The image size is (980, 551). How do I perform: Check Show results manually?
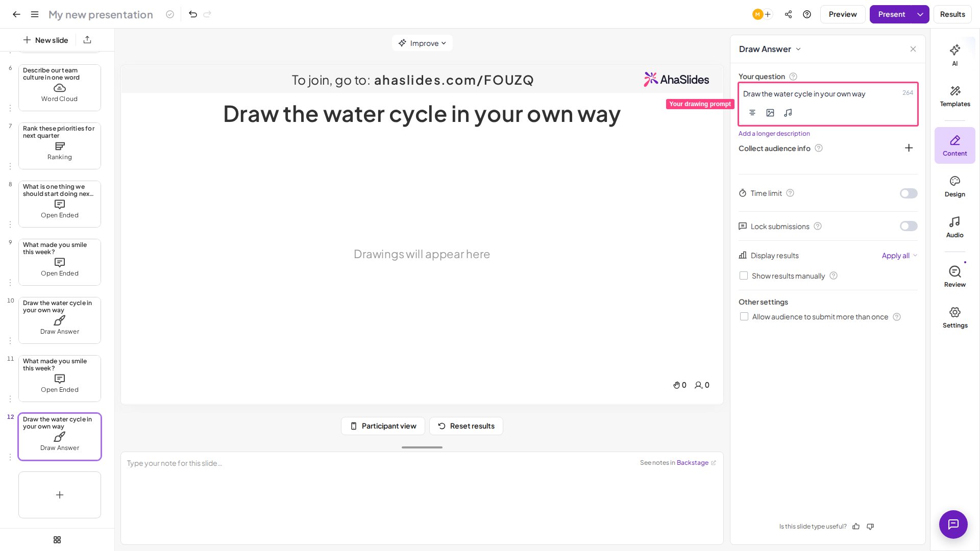(x=744, y=276)
